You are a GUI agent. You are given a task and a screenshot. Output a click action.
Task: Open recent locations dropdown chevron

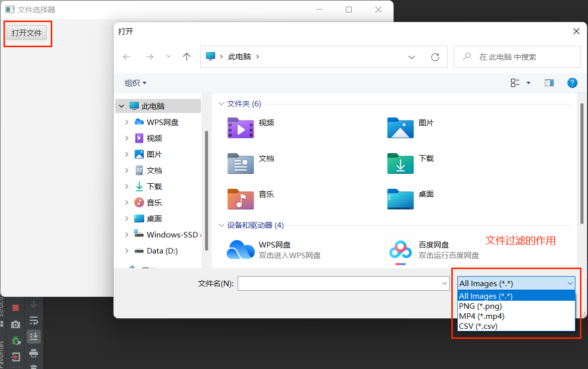[168, 57]
